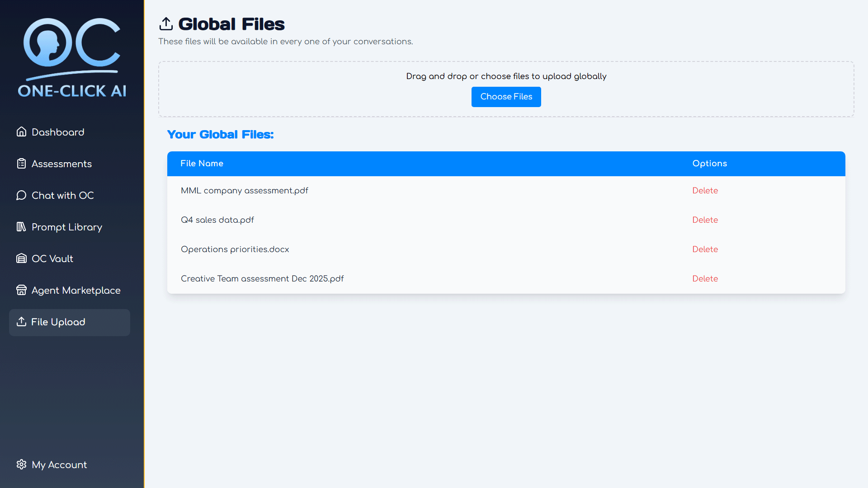
Task: Open the Prompt Library menu item
Action: coord(67,227)
